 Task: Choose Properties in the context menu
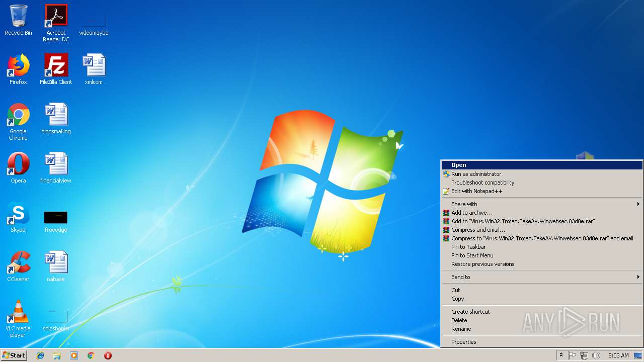(x=542, y=342)
